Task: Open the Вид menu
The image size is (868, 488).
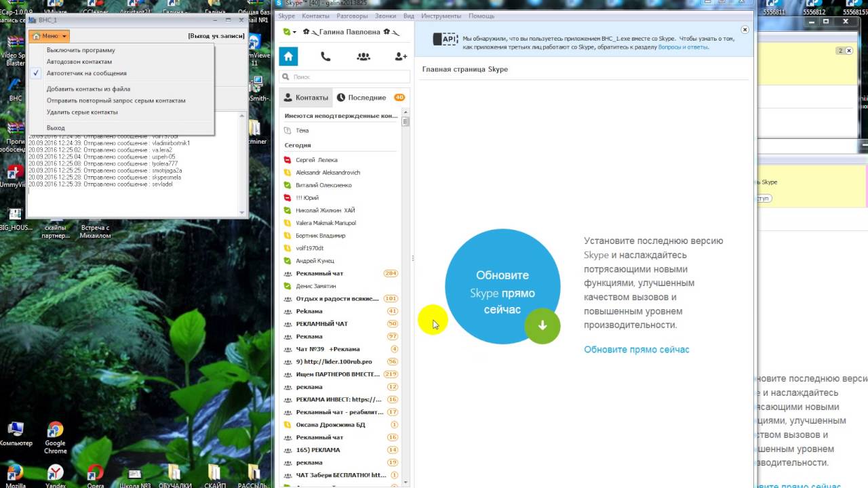Action: pos(408,16)
